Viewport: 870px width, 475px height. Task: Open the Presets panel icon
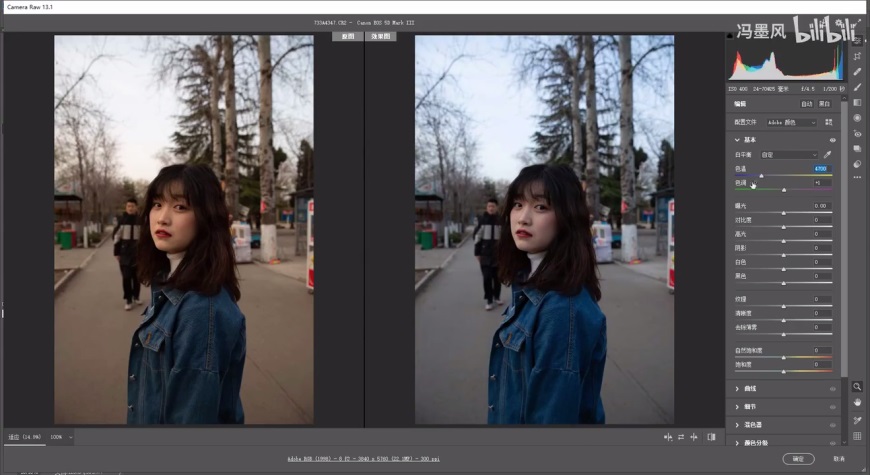(857, 164)
